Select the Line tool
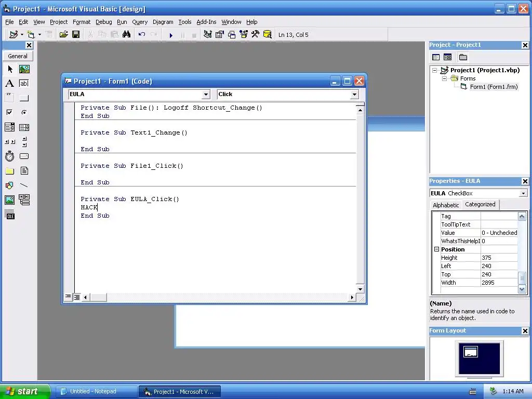The height and width of the screenshot is (399, 532). pyautogui.click(x=24, y=185)
